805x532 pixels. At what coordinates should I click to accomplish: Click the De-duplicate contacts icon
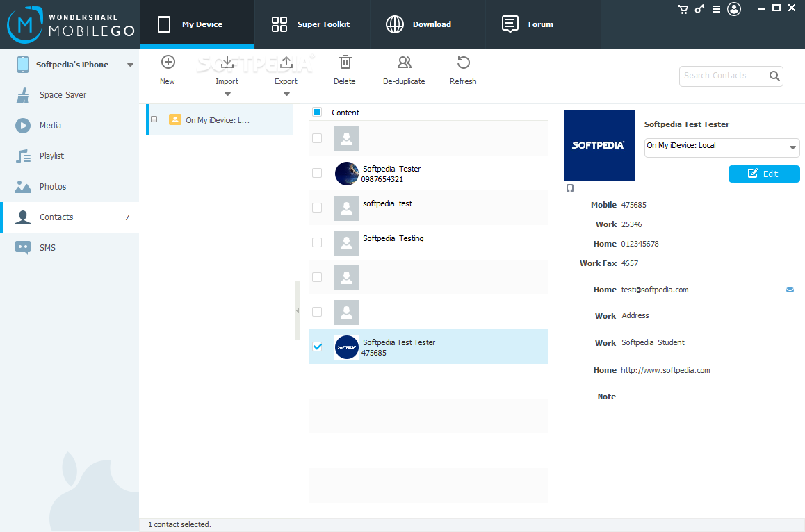click(x=404, y=62)
